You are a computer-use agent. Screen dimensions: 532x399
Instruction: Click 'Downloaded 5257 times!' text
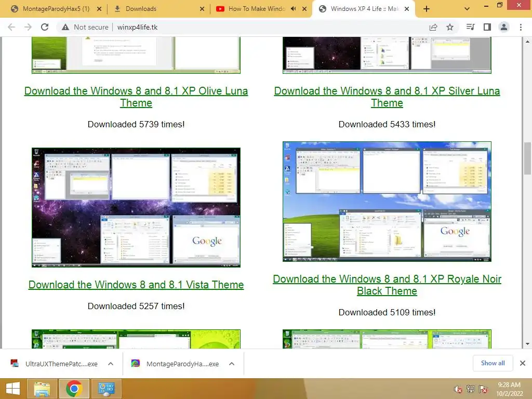136,306
